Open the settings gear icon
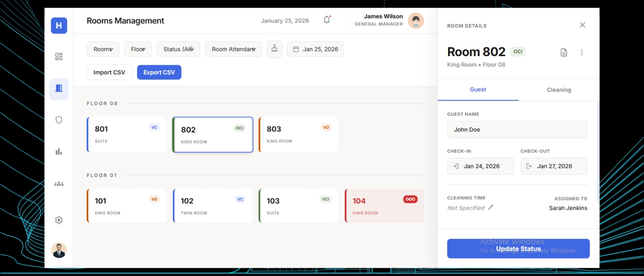644x276 pixels. pyautogui.click(x=59, y=220)
